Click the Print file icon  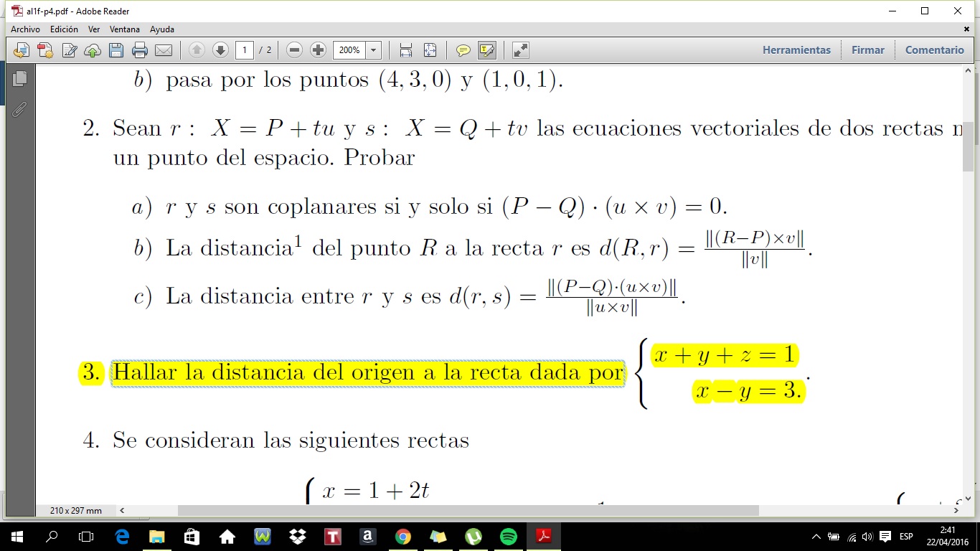pos(140,50)
